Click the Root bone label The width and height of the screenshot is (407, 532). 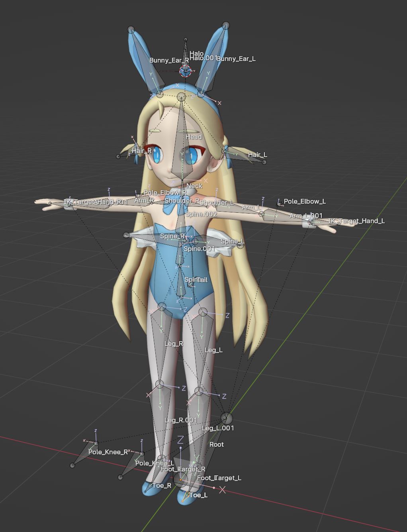coord(217,444)
